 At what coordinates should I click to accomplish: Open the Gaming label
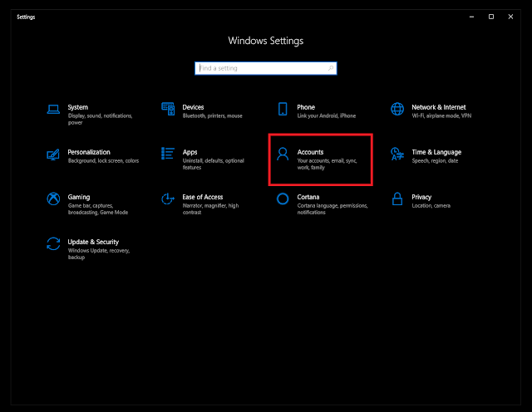(x=79, y=197)
